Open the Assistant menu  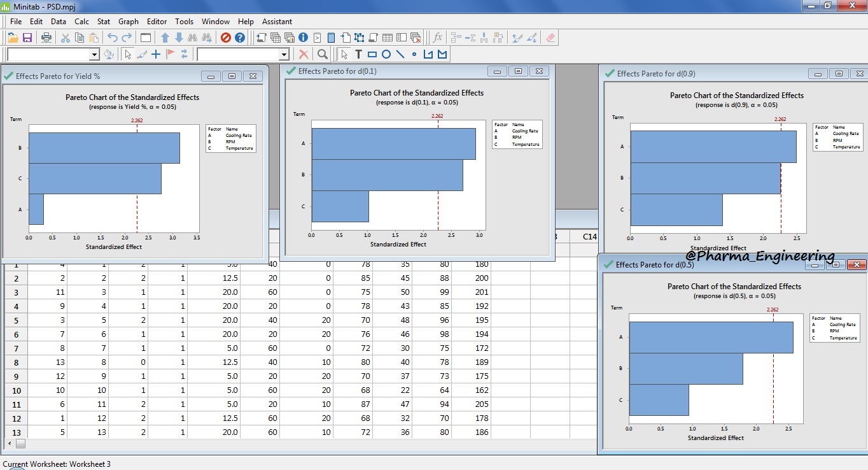click(277, 21)
